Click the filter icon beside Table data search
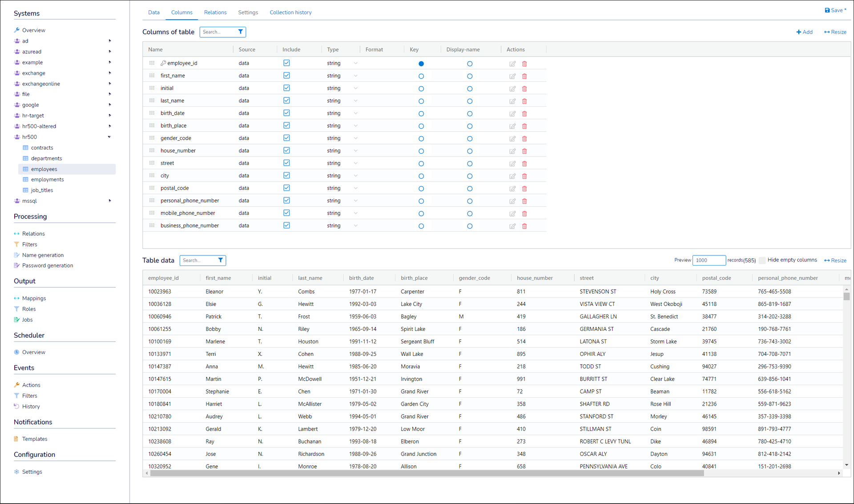 click(221, 260)
